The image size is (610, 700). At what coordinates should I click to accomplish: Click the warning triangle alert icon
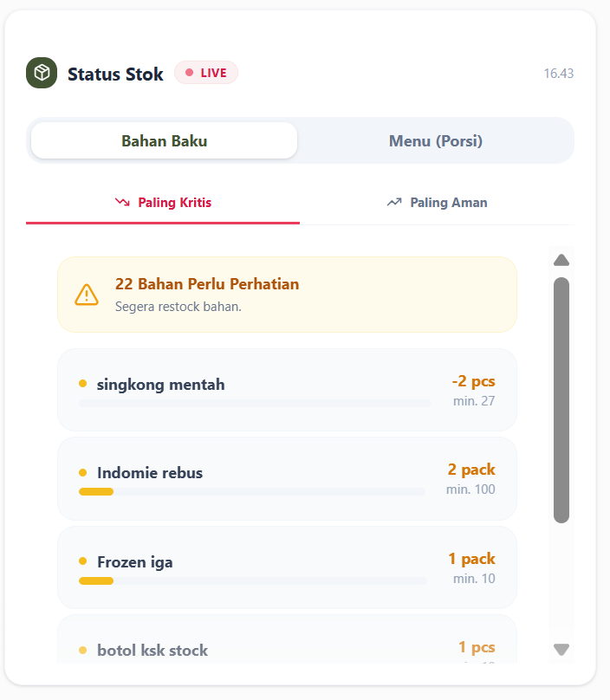coord(87,294)
